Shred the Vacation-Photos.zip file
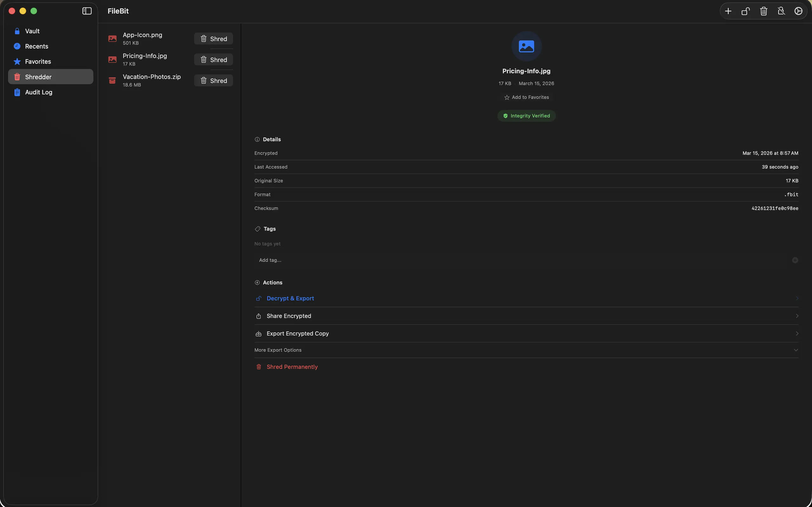This screenshot has height=507, width=812. (214, 80)
